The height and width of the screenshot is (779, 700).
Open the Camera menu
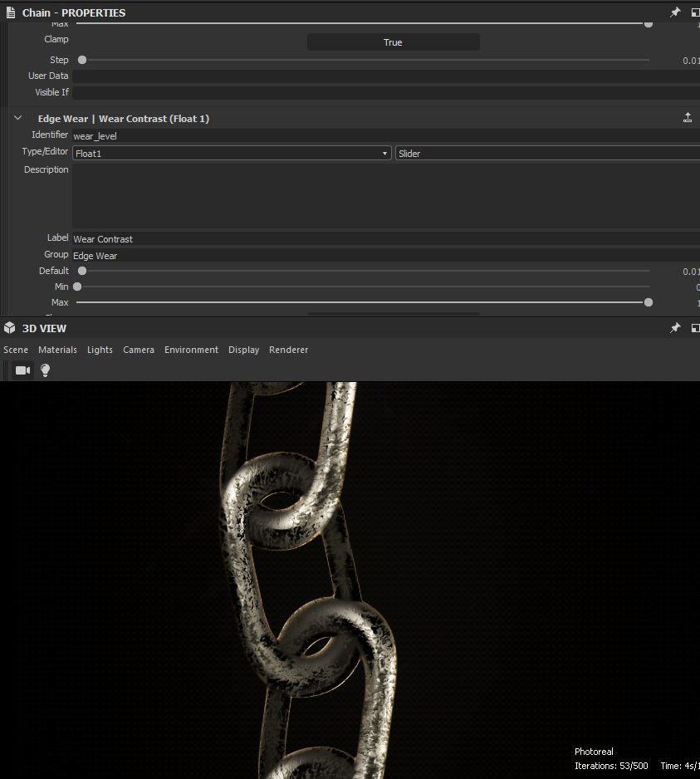[139, 350]
